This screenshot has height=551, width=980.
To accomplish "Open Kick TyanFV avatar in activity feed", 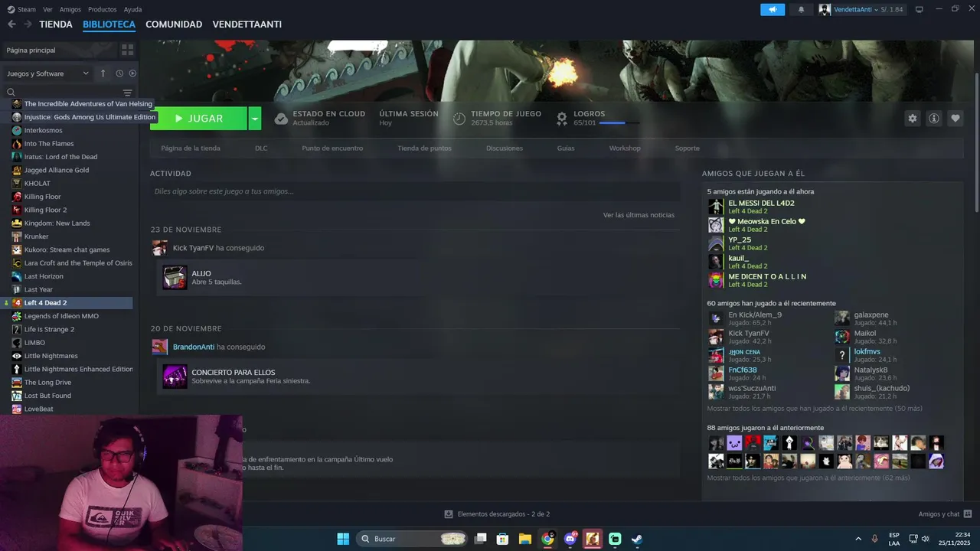I will [159, 248].
